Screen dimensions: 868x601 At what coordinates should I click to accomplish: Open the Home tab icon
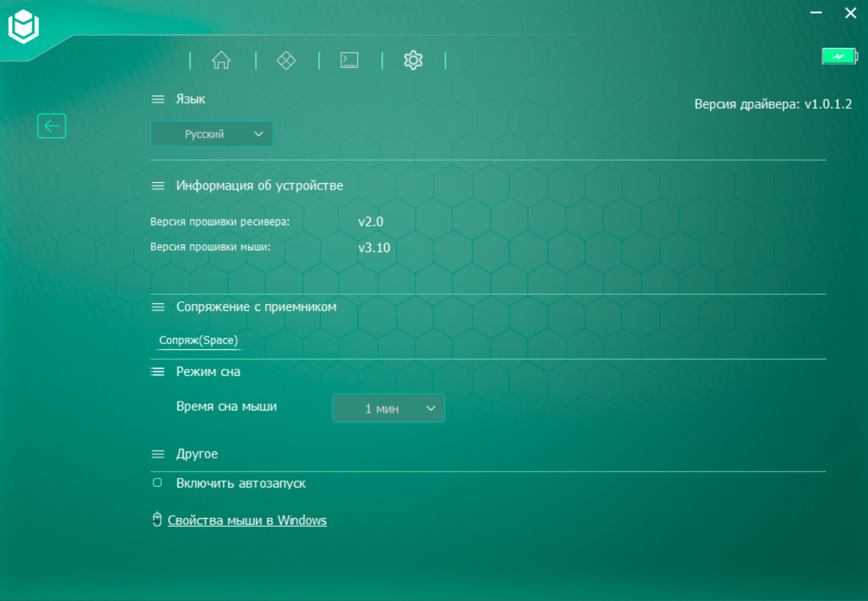tap(221, 60)
